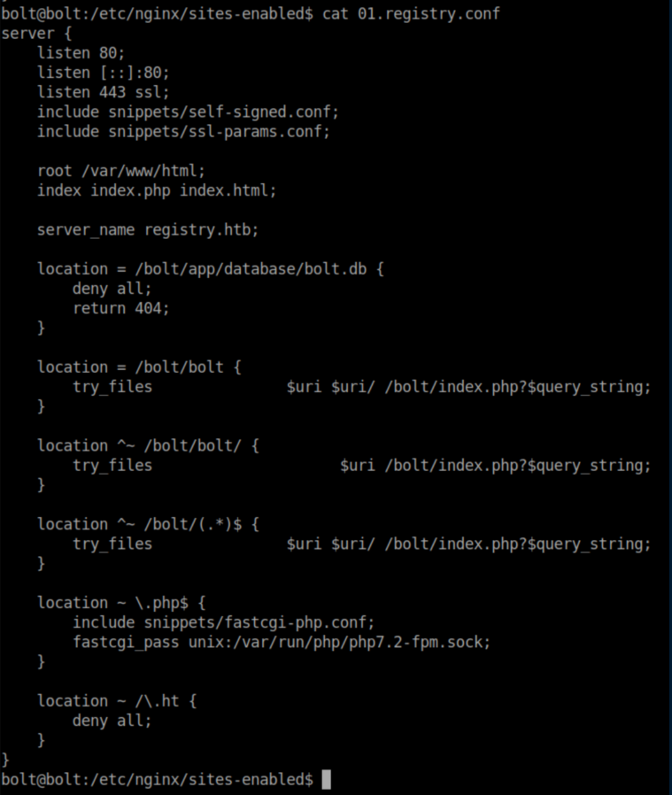Click the "location ^~ /bolt/(.*)$ {" line
Viewport: 672px width, 795px height.
pyautogui.click(x=148, y=524)
